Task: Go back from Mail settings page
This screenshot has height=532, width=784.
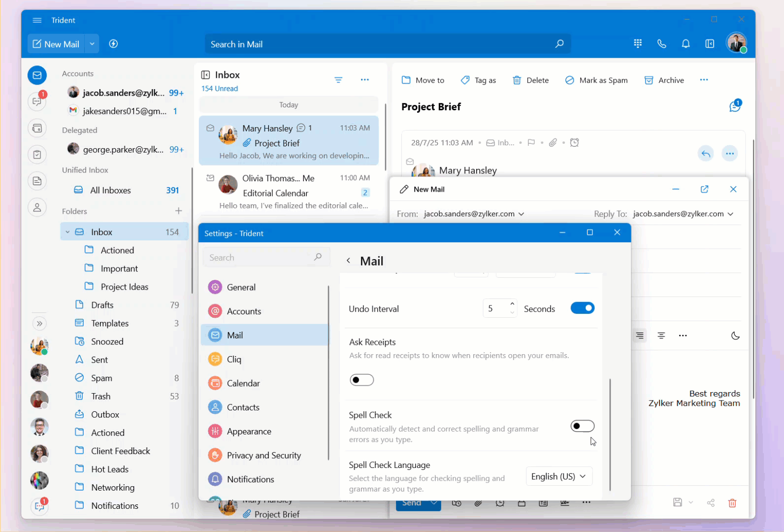Action: 348,261
